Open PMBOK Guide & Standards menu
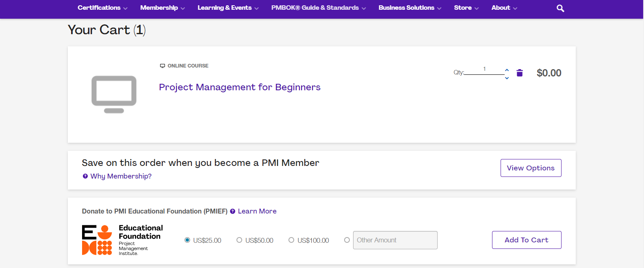The image size is (644, 268). (x=319, y=8)
